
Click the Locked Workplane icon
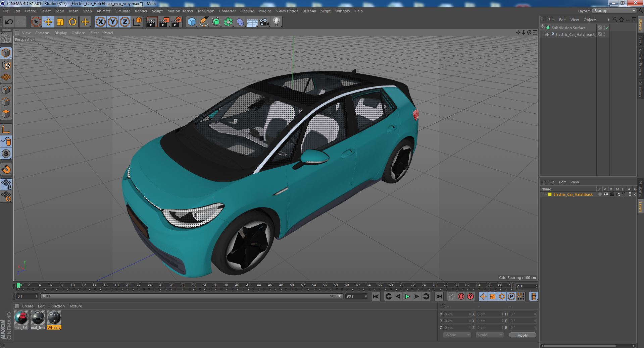pos(6,184)
